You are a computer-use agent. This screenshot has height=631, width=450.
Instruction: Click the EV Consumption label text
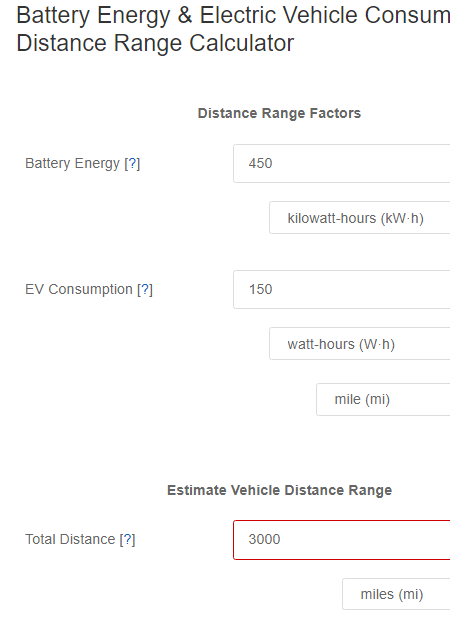(x=79, y=289)
